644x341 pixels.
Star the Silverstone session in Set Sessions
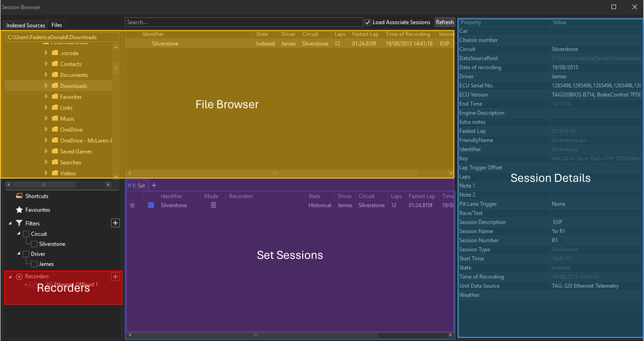[x=132, y=205]
